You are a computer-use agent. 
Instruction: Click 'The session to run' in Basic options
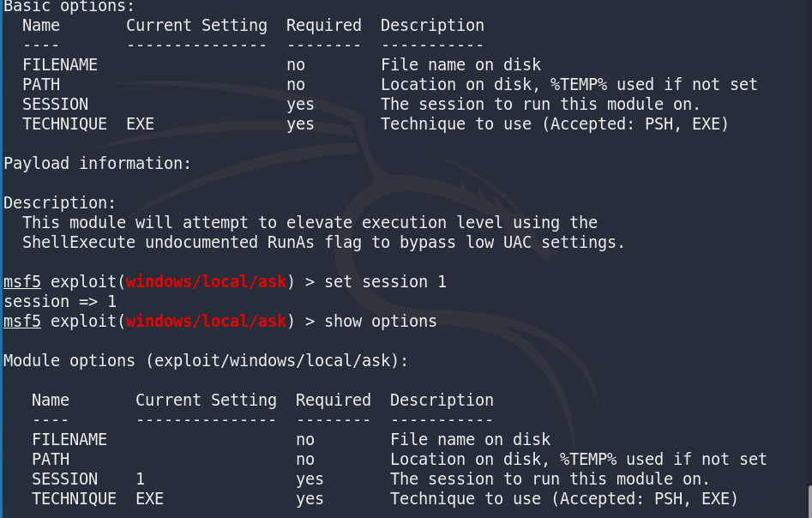tap(466, 104)
